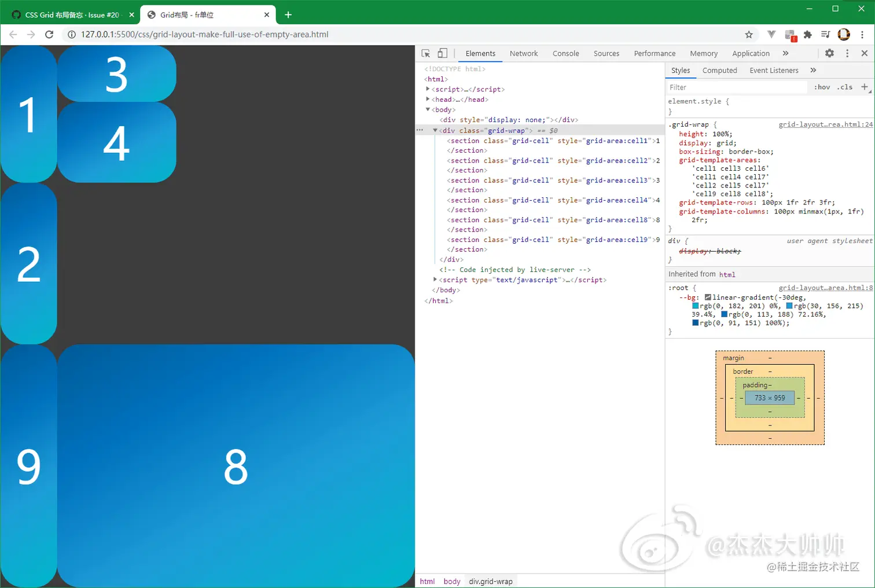Click the extension icon with red badge
The width and height of the screenshot is (875, 588).
coord(791,35)
